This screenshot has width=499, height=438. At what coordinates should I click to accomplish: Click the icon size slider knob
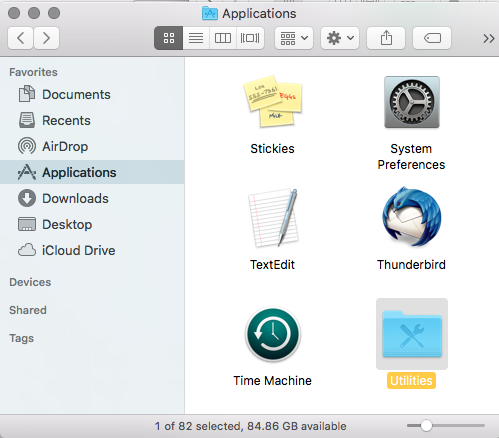click(x=426, y=426)
